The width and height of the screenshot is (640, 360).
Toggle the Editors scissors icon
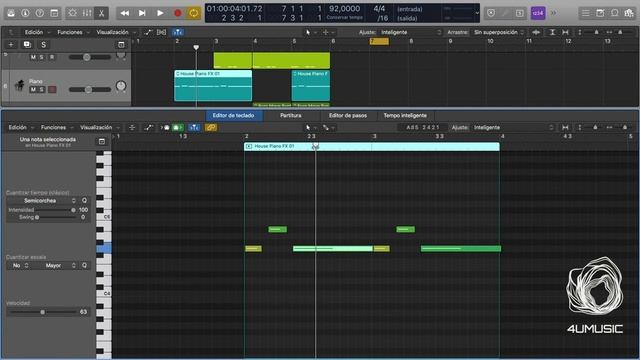tap(101, 13)
